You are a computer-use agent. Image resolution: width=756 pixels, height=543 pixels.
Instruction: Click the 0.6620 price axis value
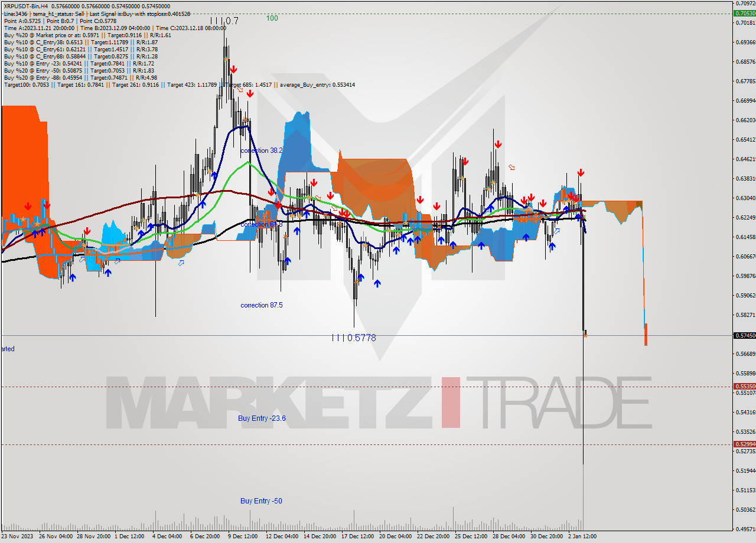coord(746,120)
